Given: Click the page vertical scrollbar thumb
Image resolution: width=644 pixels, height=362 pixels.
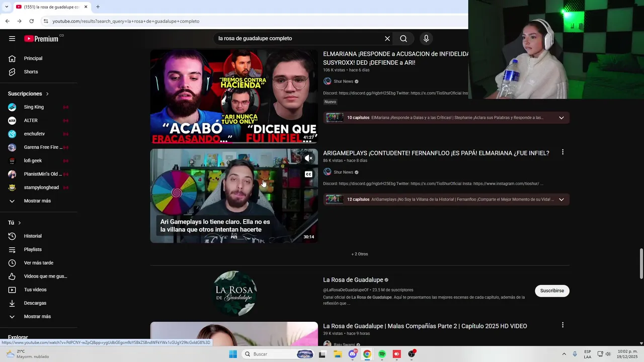Looking at the screenshot, I should click(x=641, y=263).
